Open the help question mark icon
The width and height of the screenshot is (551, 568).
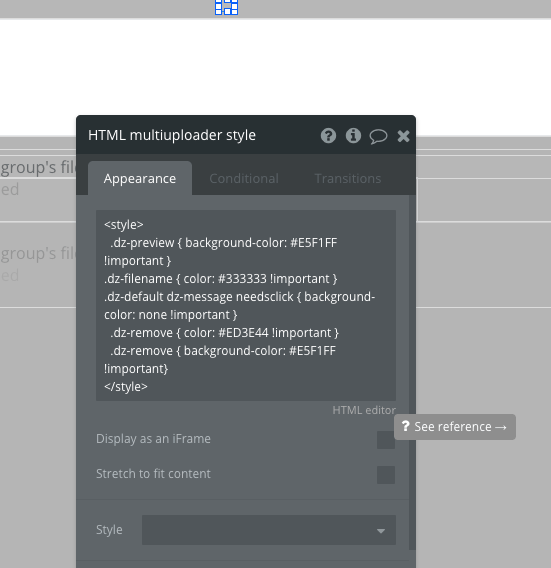(328, 136)
